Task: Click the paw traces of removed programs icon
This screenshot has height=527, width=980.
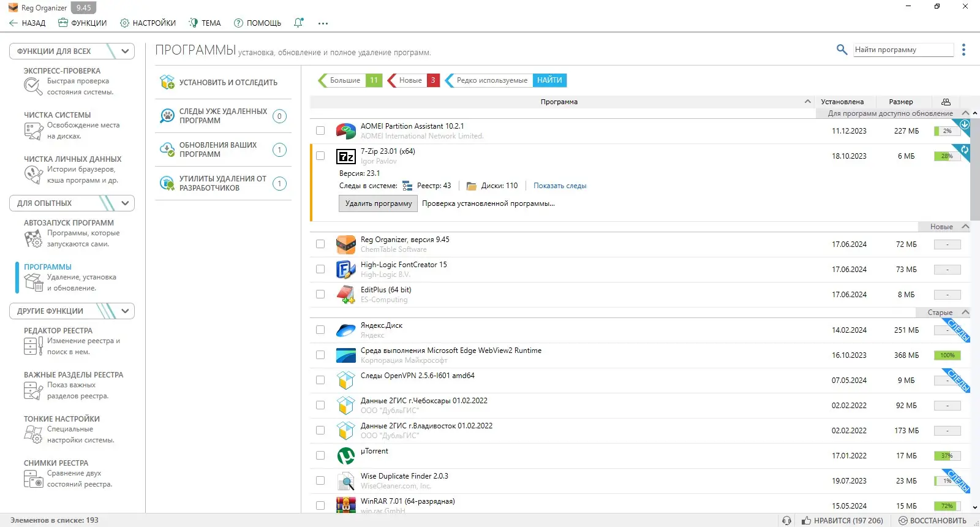Action: 167,116
